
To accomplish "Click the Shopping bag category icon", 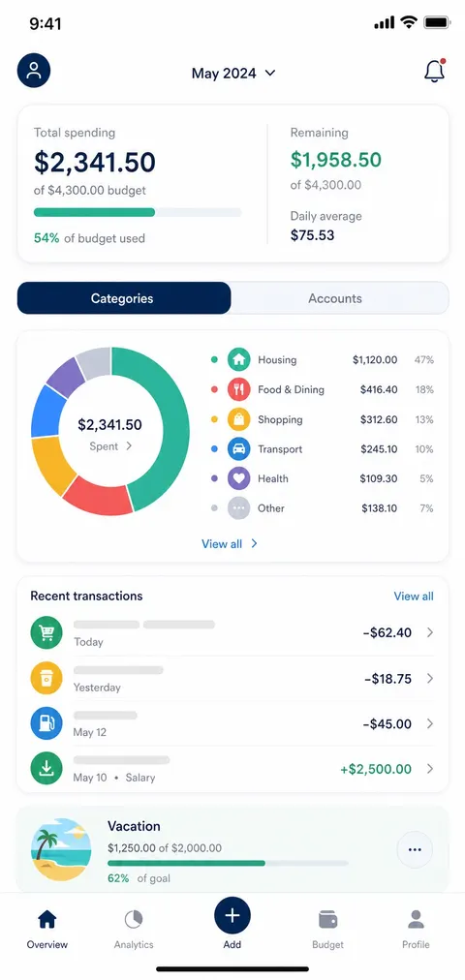I will pos(238,419).
